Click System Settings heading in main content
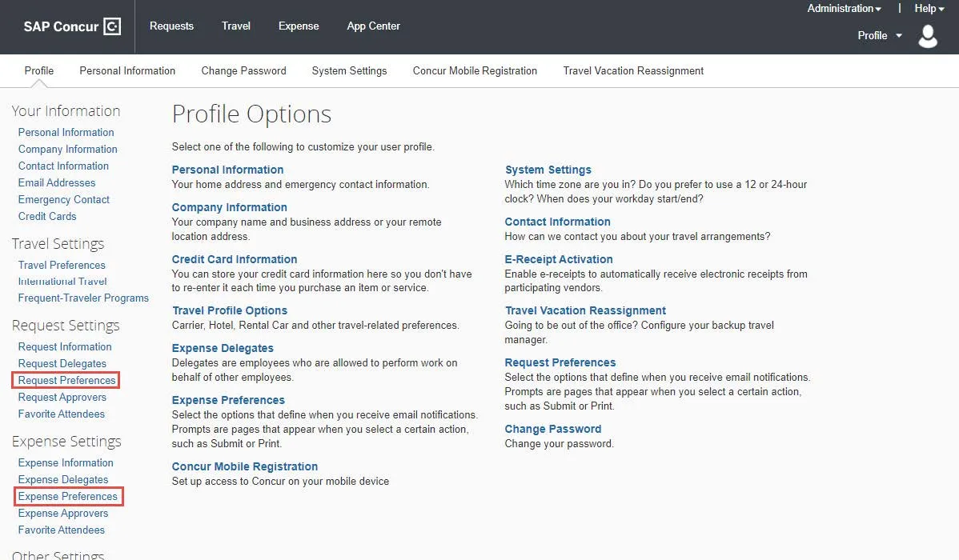Image resolution: width=959 pixels, height=560 pixels. click(x=548, y=170)
